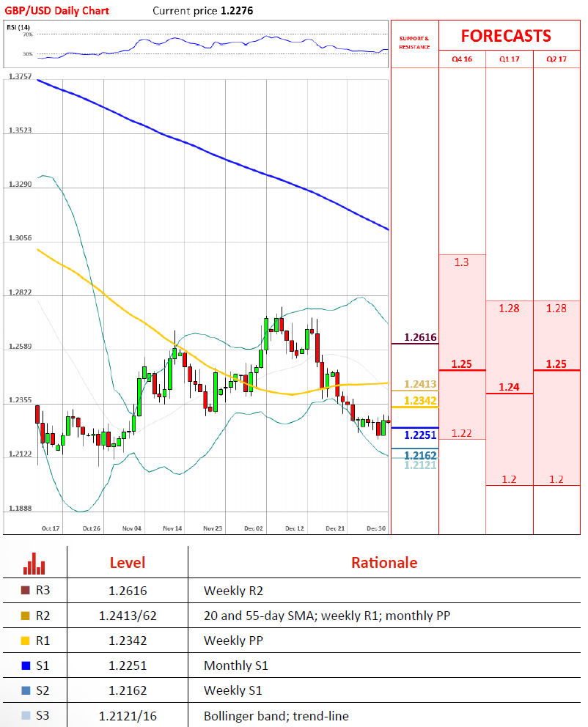Click the 1.2121/16 level cell

pyautogui.click(x=128, y=716)
